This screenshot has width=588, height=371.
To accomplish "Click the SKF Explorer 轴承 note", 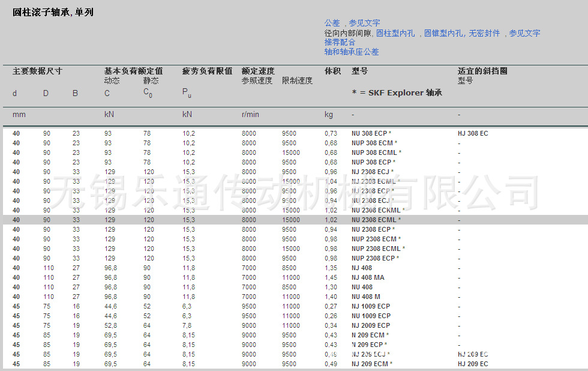I will click(x=397, y=92).
